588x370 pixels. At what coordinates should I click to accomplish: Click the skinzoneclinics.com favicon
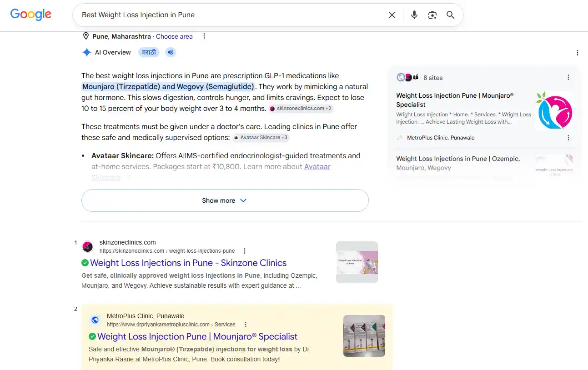[x=88, y=246]
